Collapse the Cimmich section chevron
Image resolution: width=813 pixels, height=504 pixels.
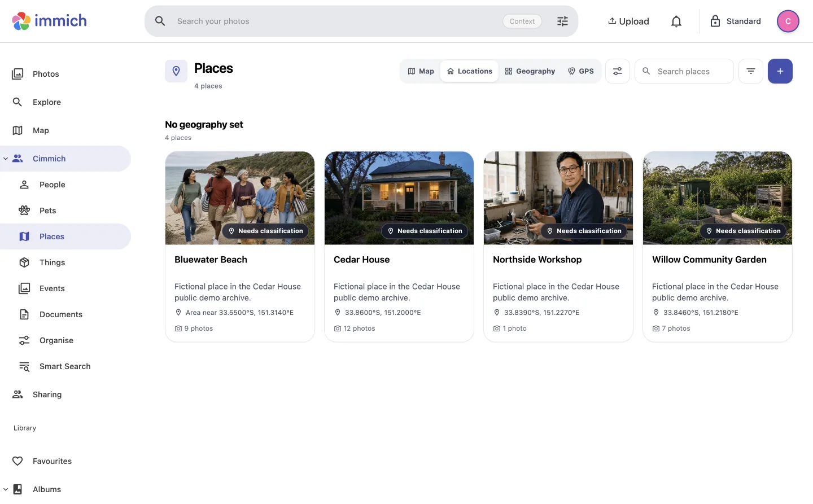point(6,159)
